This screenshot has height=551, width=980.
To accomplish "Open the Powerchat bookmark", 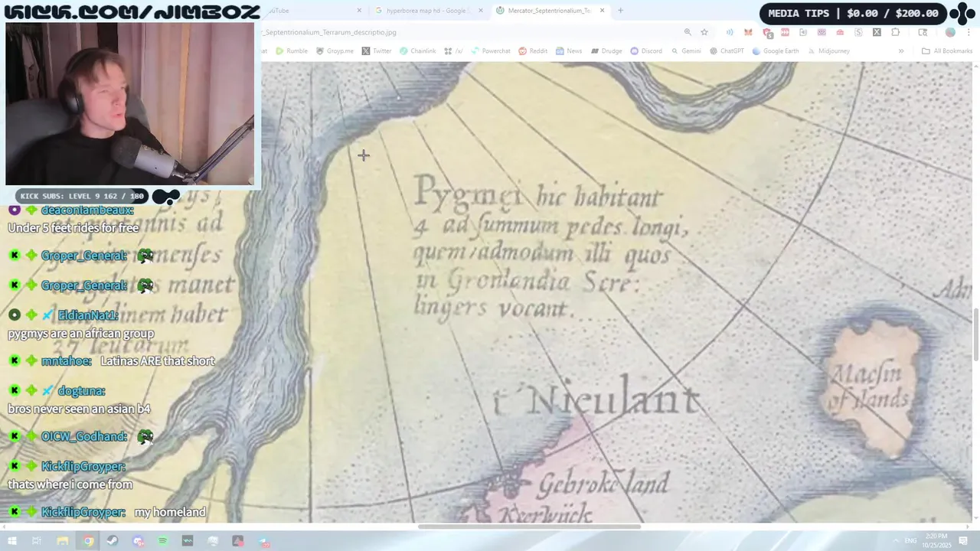I will [x=490, y=51].
